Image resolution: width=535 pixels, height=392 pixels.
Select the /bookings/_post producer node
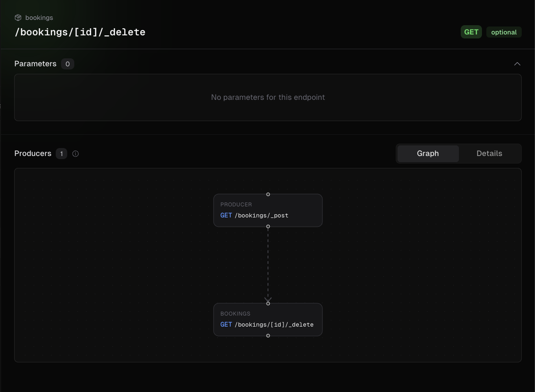click(x=268, y=210)
